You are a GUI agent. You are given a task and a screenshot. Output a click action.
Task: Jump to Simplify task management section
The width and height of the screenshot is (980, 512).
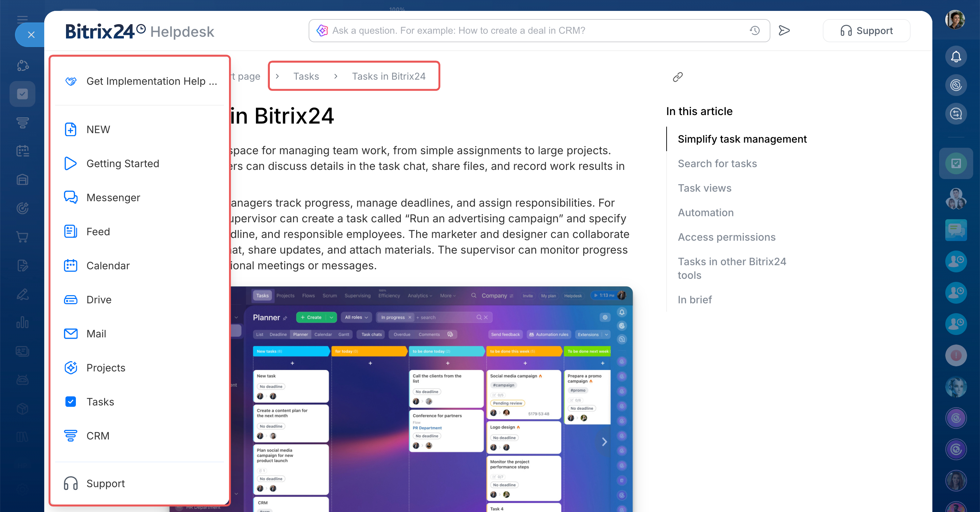[742, 139]
